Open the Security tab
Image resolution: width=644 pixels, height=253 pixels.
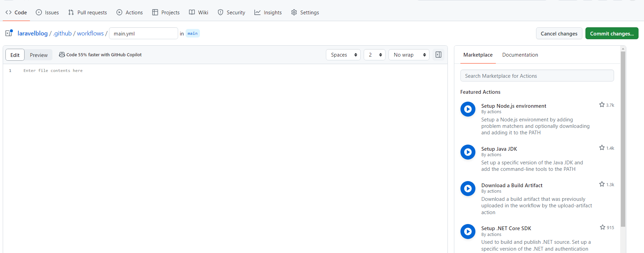pos(232,12)
